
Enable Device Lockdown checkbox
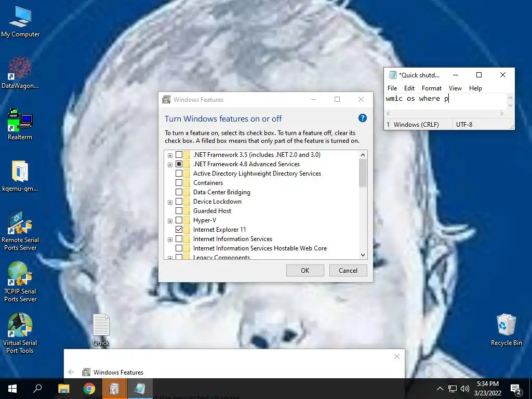pyautogui.click(x=179, y=202)
